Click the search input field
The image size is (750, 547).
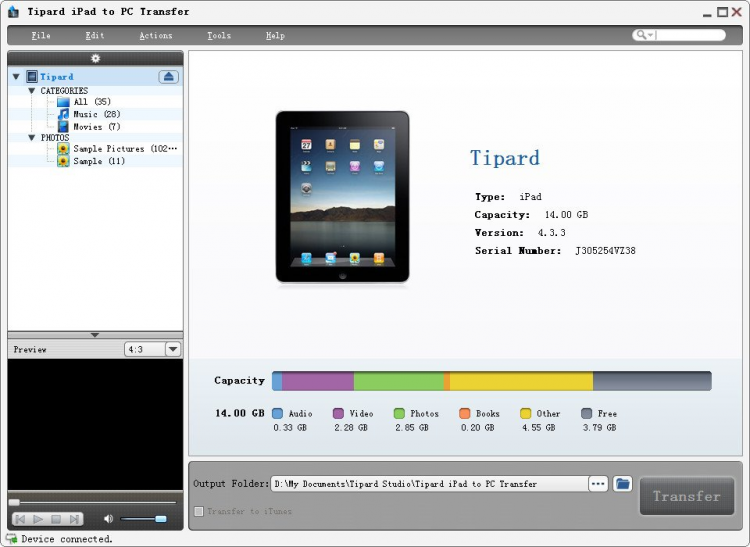(689, 35)
